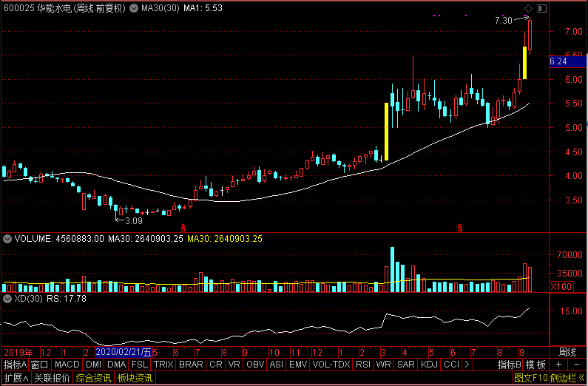Zoom out with the minus button
Screen dimensions: 588x386
pos(577,365)
